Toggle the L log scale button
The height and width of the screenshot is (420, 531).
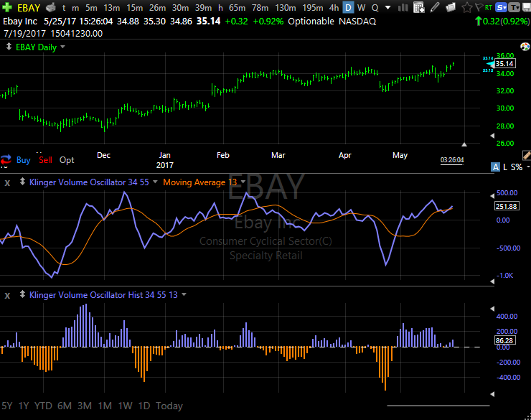click(505, 167)
